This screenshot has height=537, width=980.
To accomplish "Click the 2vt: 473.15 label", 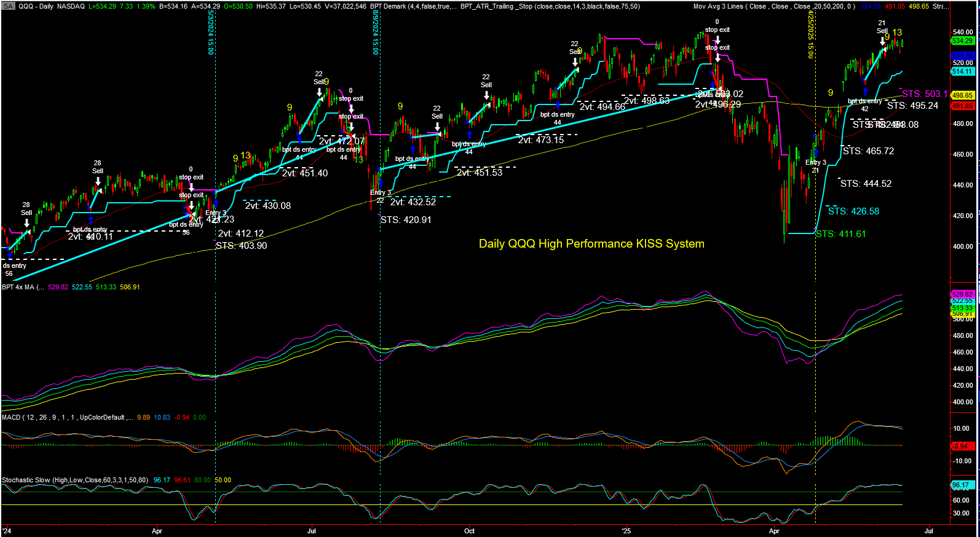I will pyautogui.click(x=541, y=140).
